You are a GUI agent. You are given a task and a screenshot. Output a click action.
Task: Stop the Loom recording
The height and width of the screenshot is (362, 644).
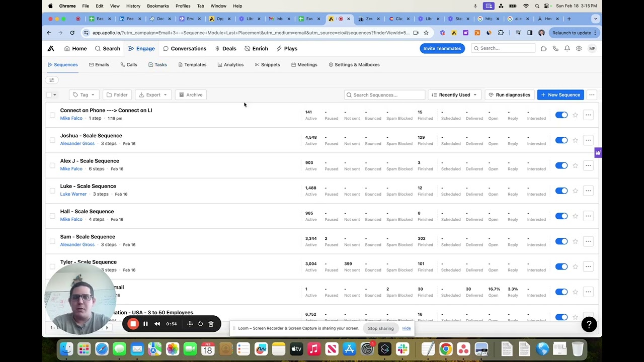(133, 324)
